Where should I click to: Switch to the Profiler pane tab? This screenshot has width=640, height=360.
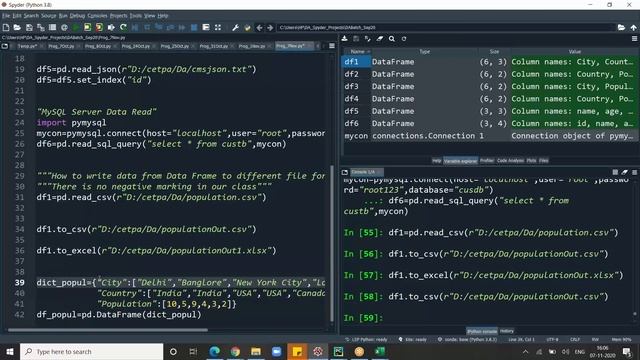487,160
